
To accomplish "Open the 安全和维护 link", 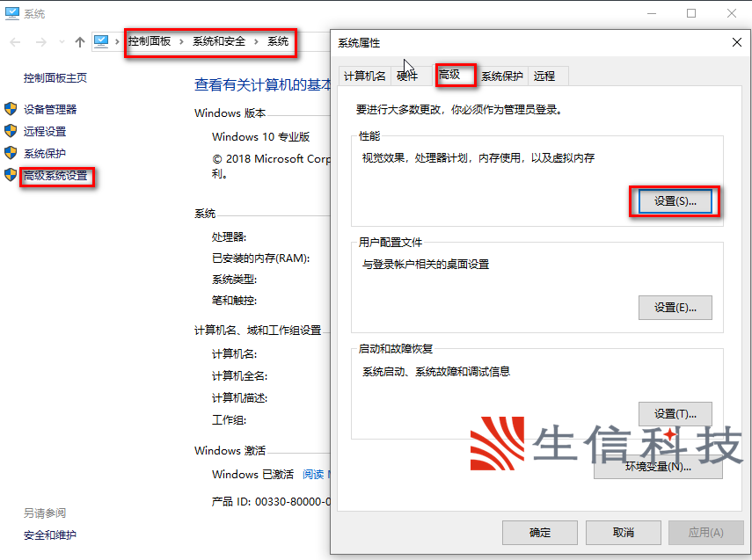I will tap(50, 535).
